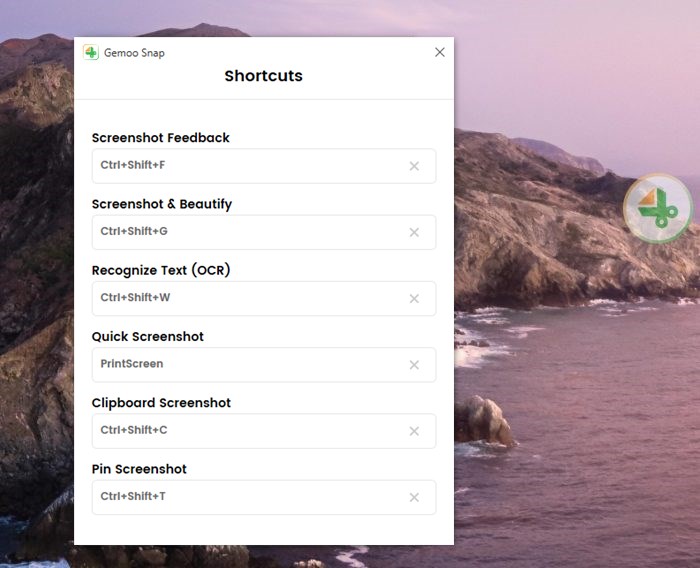Viewport: 700px width, 568px height.
Task: Click the Gemoo Snap logo in title bar
Action: (x=91, y=52)
